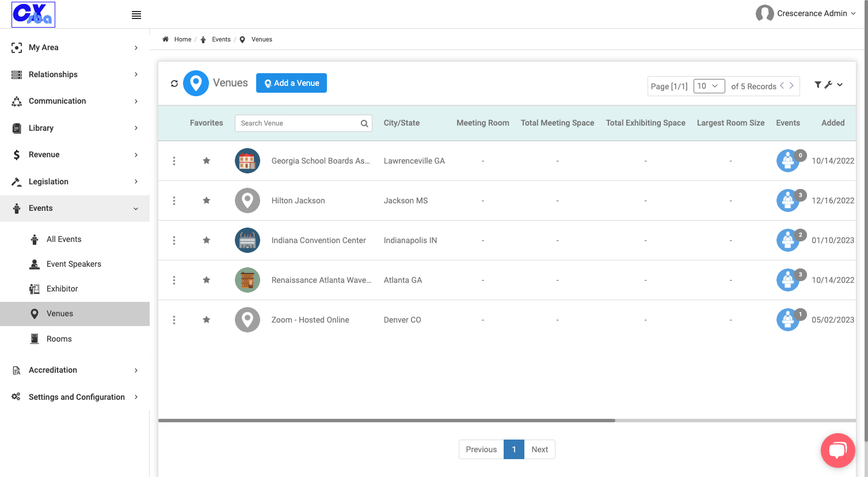Star the Indiana Convention Center venue
The height and width of the screenshot is (477, 868).
[x=207, y=240]
